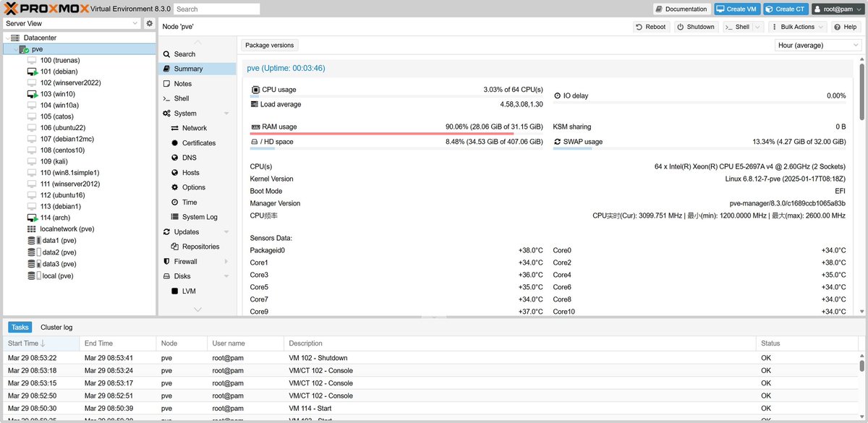
Task: Click the DNS globe icon
Action: pyautogui.click(x=175, y=158)
